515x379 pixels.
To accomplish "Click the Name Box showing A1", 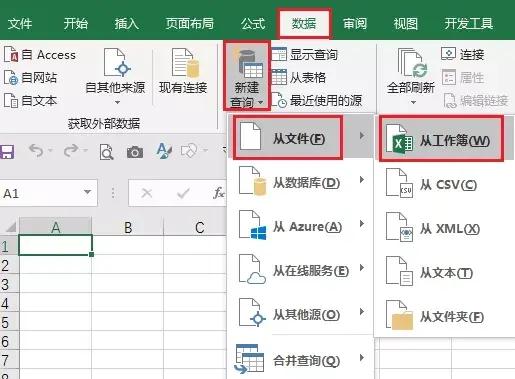I will click(48, 193).
